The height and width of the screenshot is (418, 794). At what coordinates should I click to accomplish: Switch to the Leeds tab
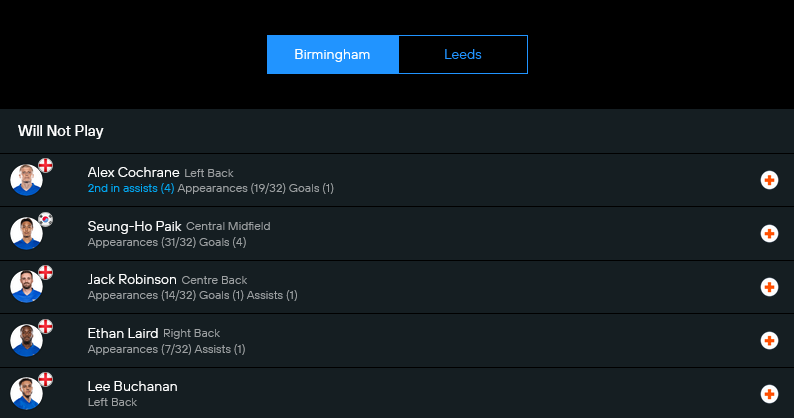click(462, 54)
